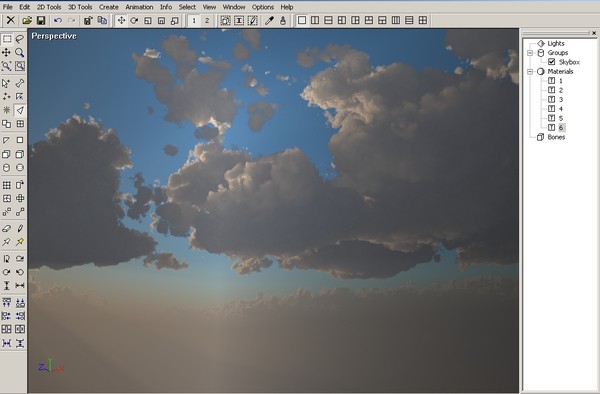Select the eraser tool
Image resolution: width=600 pixels, height=394 pixels.
pos(7,228)
